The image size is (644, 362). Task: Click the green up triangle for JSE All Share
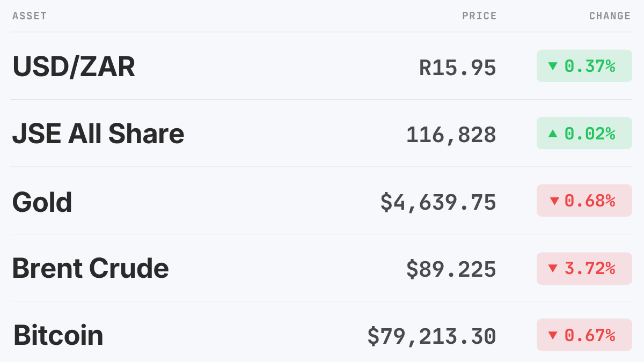tap(553, 133)
